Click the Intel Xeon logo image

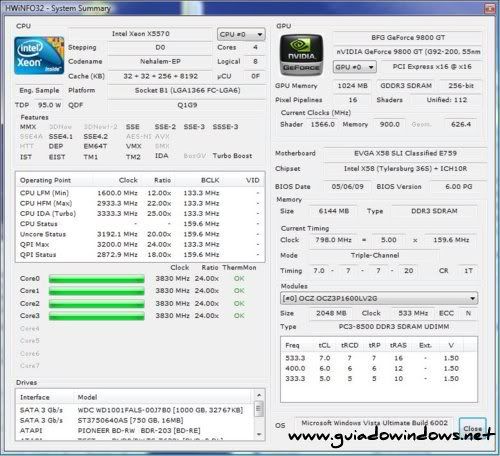click(39, 55)
